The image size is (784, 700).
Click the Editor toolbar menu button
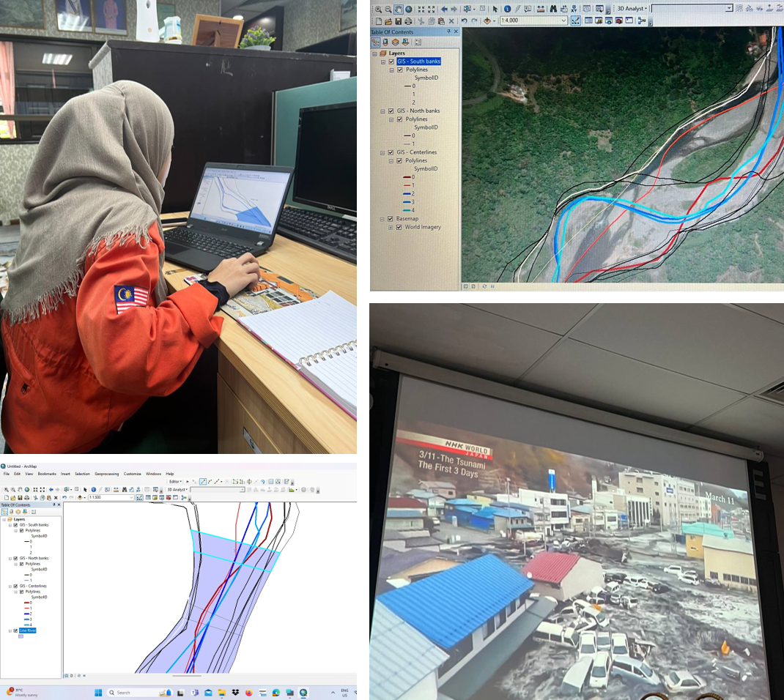pos(176,482)
